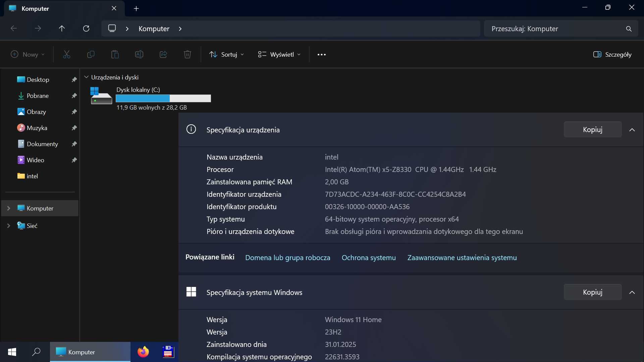Image resolution: width=644 pixels, height=362 pixels.
Task: Click the device ID value 7D73ACDC-A234...
Action: pos(395,194)
